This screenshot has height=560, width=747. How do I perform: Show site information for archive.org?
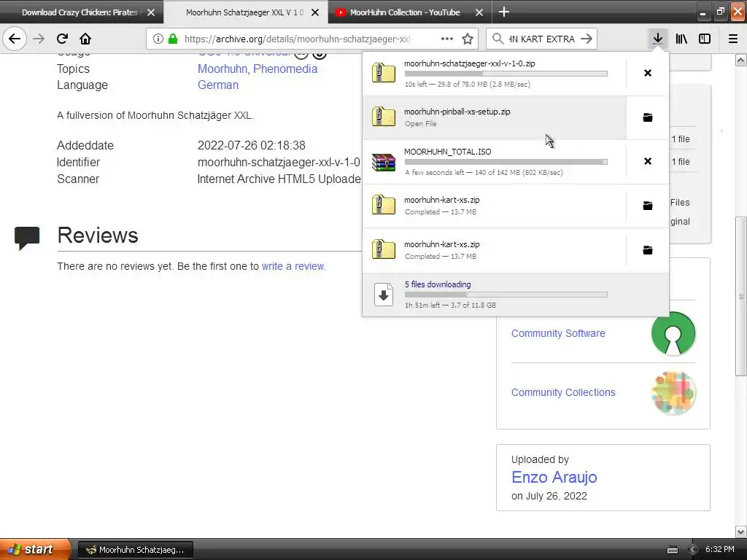click(x=158, y=39)
